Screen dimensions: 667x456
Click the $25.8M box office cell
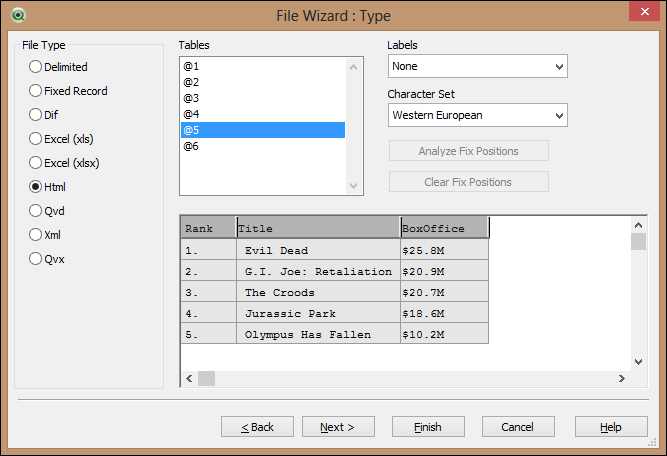pos(445,251)
